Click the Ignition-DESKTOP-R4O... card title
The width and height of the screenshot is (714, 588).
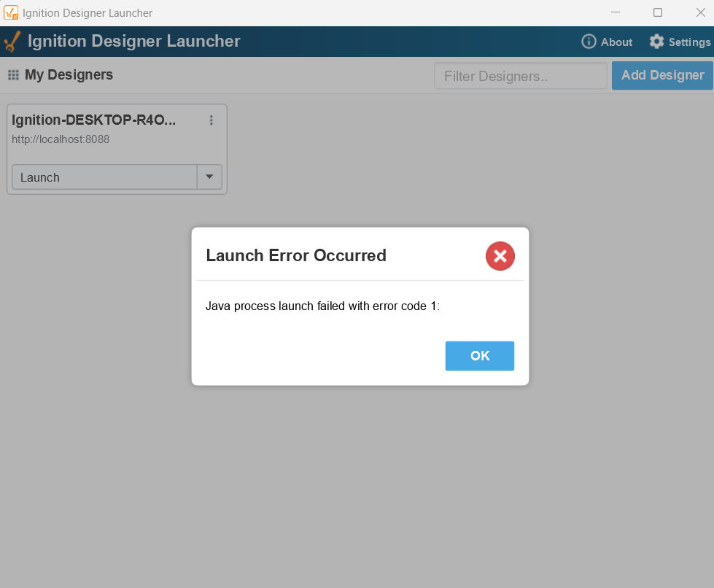94,120
